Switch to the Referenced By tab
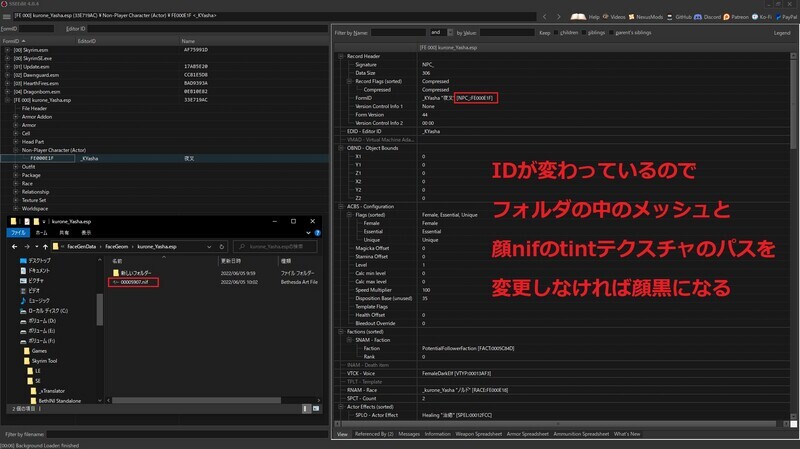Viewport: 800px width, 449px height. point(374,434)
